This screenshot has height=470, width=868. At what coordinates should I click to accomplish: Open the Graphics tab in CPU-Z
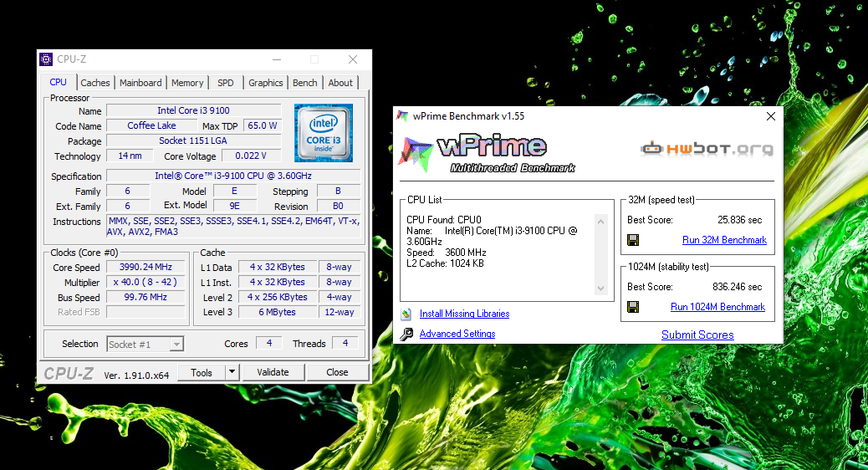266,83
